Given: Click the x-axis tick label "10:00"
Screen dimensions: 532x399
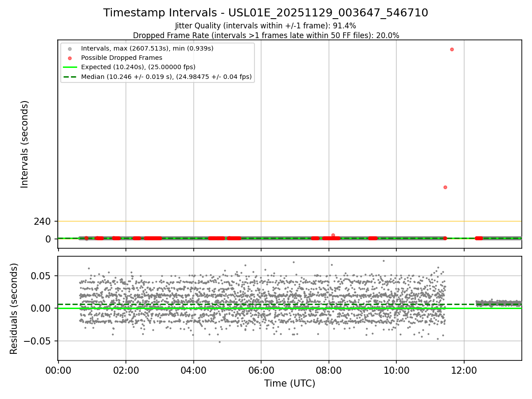Looking at the screenshot, I should click(x=396, y=370).
